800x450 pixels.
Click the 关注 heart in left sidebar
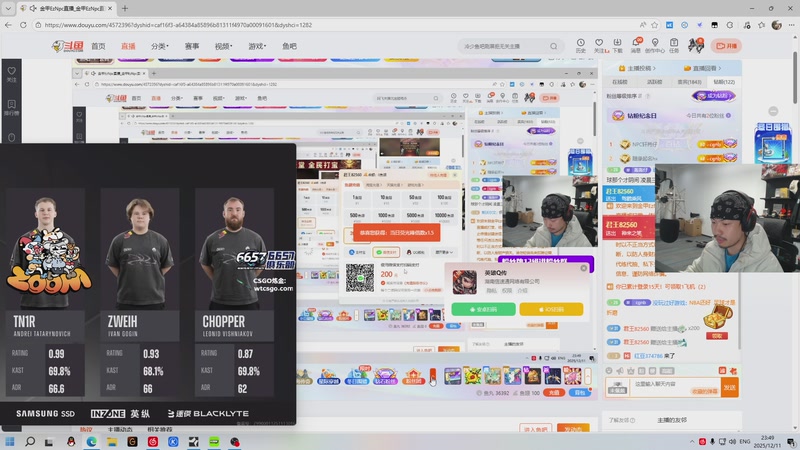[11, 73]
